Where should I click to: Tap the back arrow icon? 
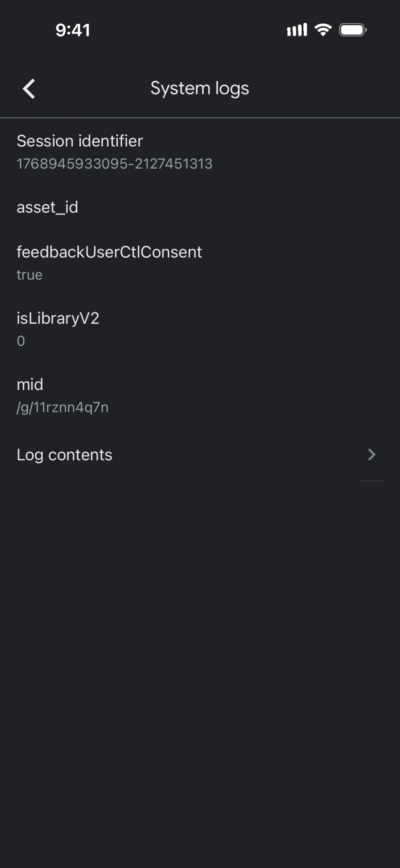(x=29, y=89)
